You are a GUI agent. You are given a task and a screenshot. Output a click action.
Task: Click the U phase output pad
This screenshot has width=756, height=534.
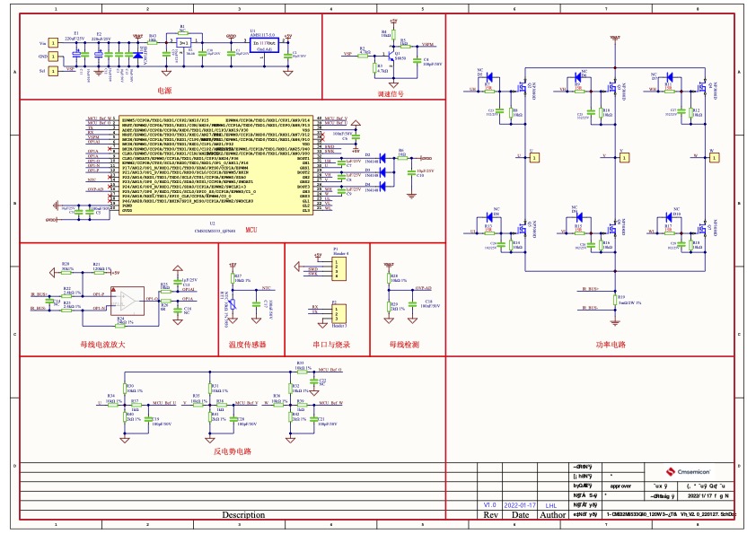(x=534, y=157)
